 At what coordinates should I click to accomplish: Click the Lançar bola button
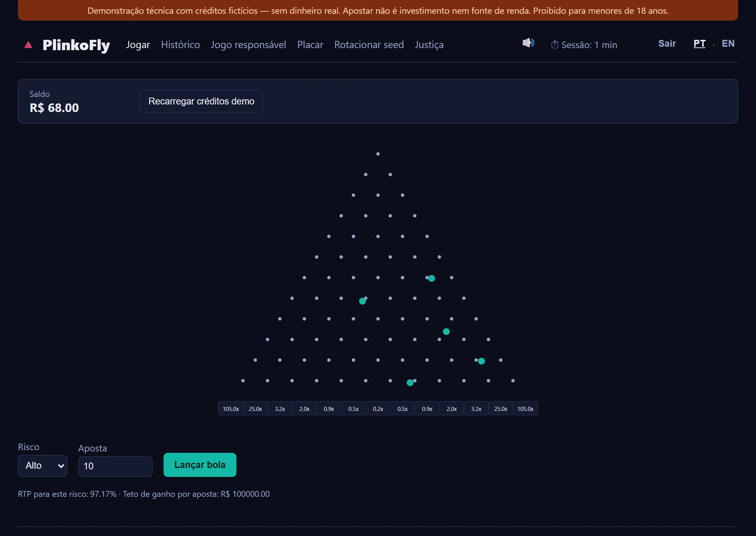(200, 465)
